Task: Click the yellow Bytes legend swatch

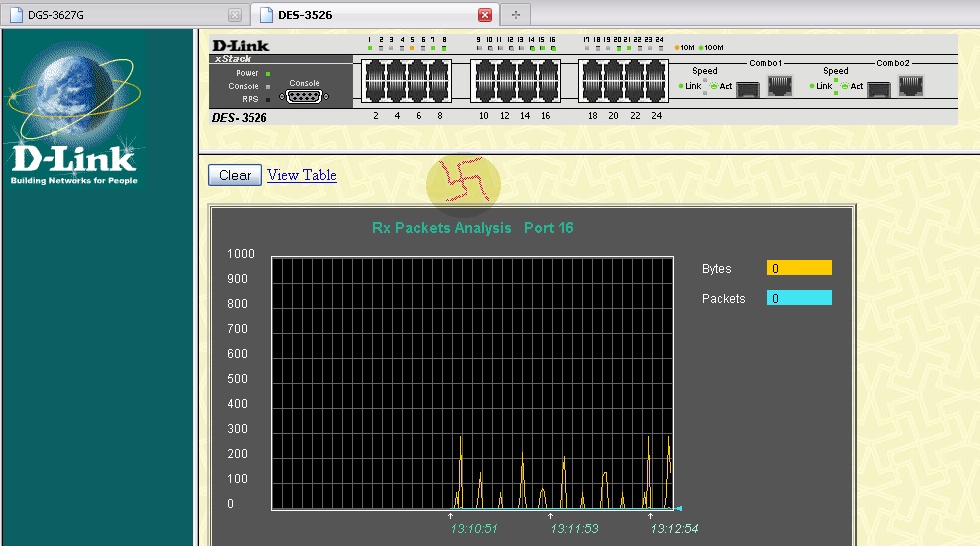Action: (x=799, y=268)
